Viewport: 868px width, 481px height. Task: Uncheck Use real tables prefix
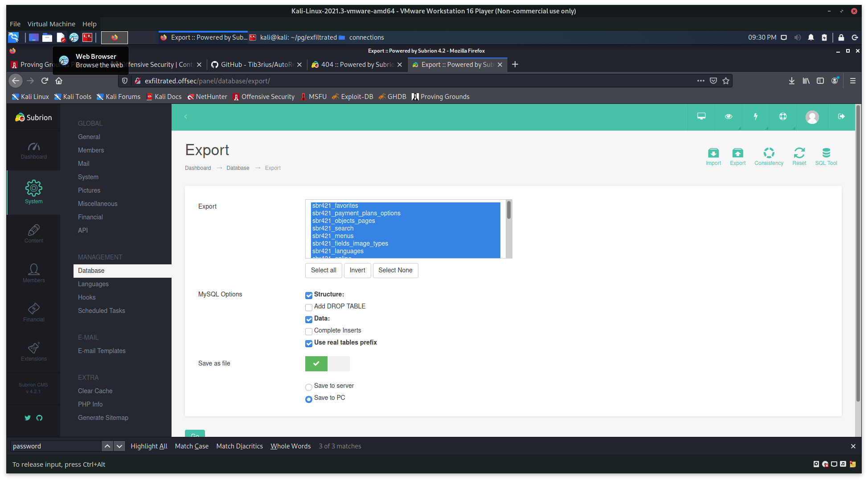pos(308,343)
